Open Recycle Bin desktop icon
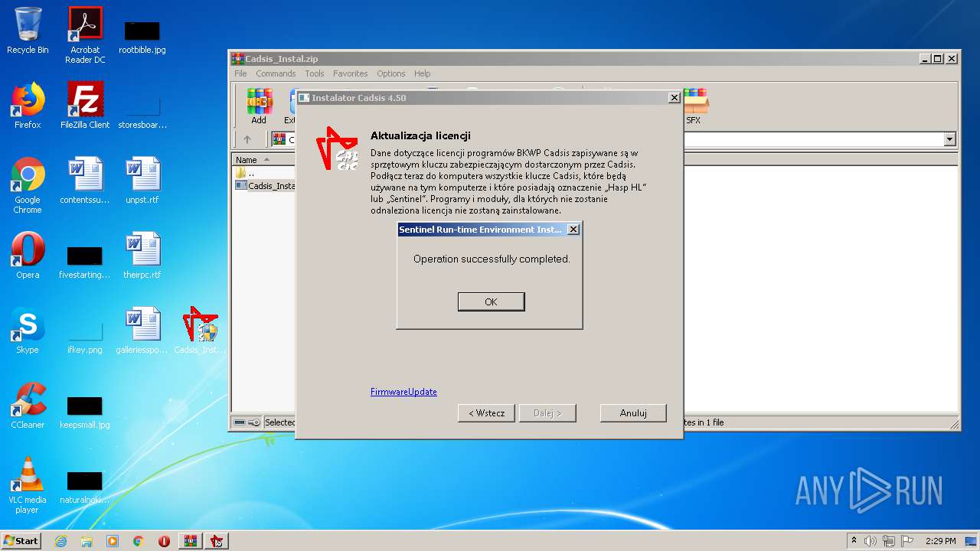This screenshot has height=551, width=980. pos(28,31)
